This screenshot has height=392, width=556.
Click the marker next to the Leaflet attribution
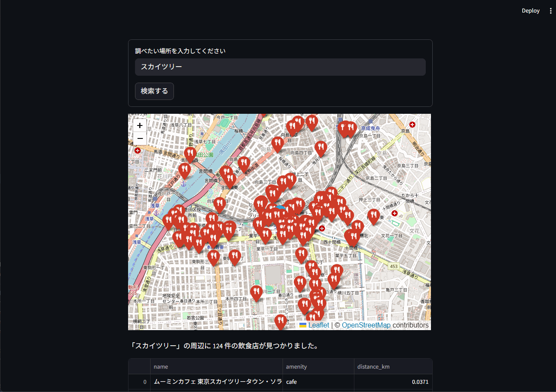[x=281, y=322]
